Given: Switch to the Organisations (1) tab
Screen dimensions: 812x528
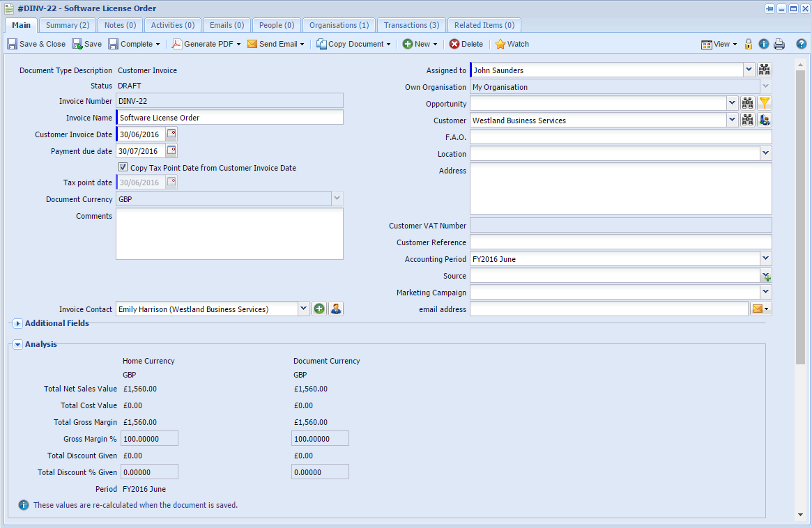Looking at the screenshot, I should [339, 25].
